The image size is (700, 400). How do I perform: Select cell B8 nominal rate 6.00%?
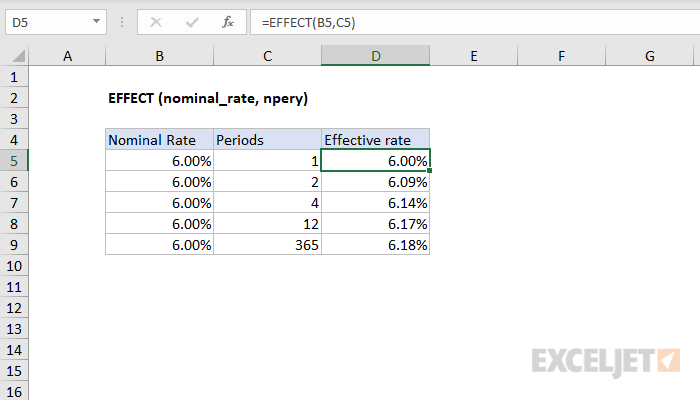[159, 224]
